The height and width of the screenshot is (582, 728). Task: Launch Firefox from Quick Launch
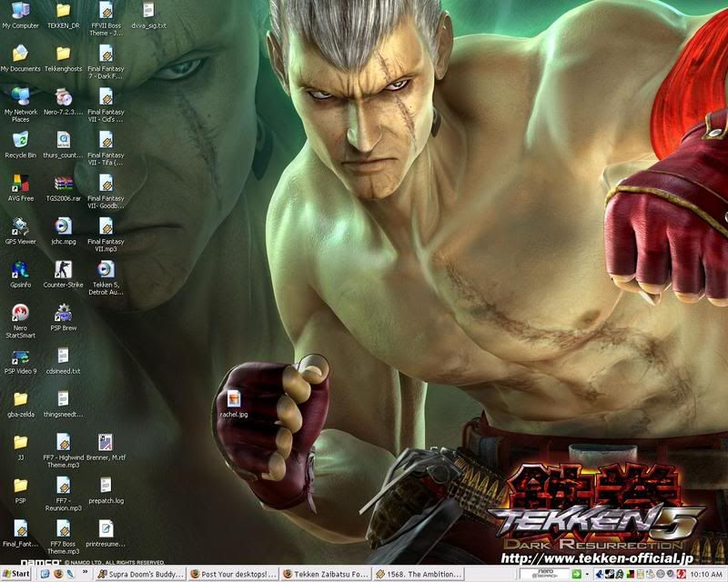point(58,574)
